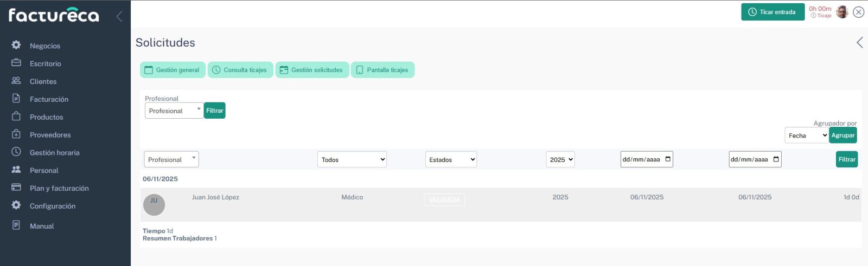The image size is (868, 266).
Task: Open the 2025 year dropdown
Action: (560, 159)
